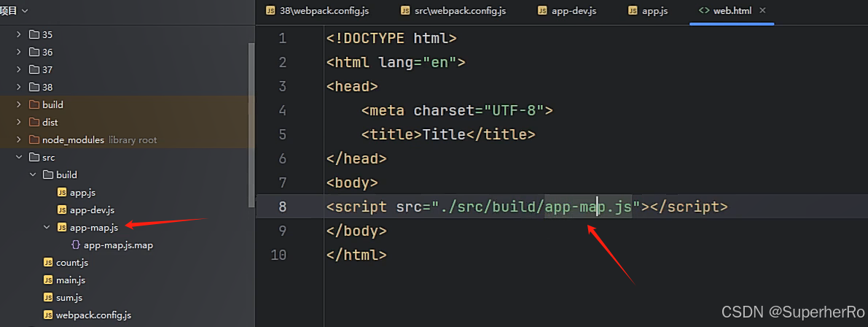Screen dimensions: 868x327
Task: Switch to the src\webpack.config.js tab
Action: (x=453, y=10)
